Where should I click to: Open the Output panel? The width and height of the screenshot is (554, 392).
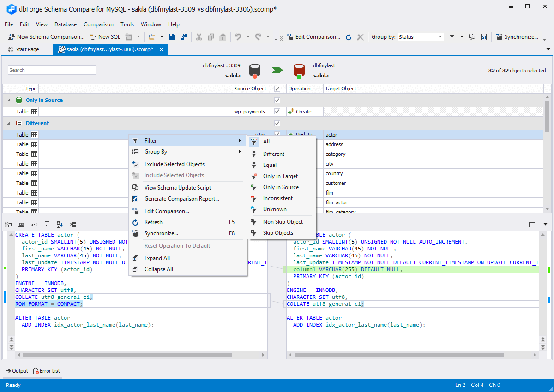click(x=16, y=371)
